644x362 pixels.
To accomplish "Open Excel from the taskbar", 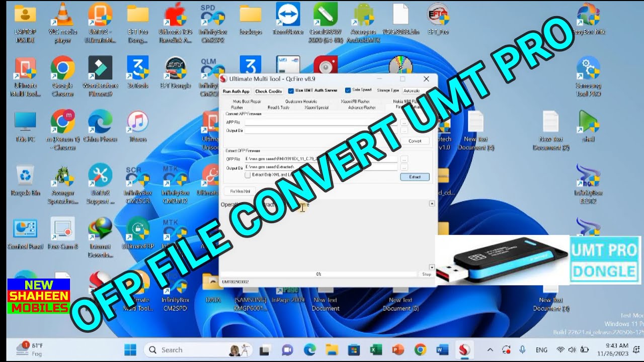I will (x=376, y=349).
